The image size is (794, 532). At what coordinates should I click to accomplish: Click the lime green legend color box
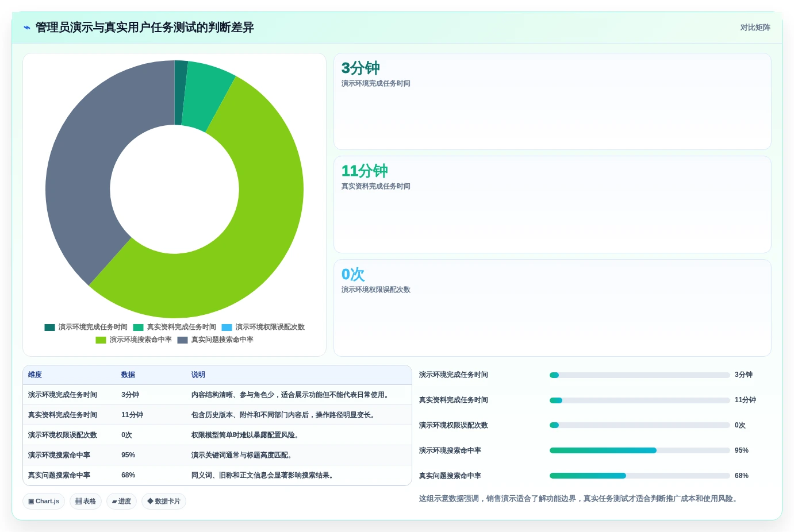101,340
